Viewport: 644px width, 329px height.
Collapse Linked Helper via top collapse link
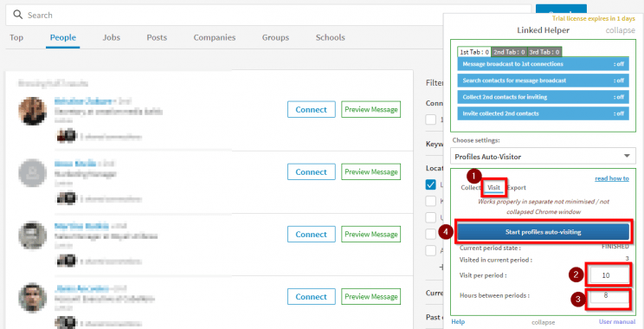coord(620,30)
